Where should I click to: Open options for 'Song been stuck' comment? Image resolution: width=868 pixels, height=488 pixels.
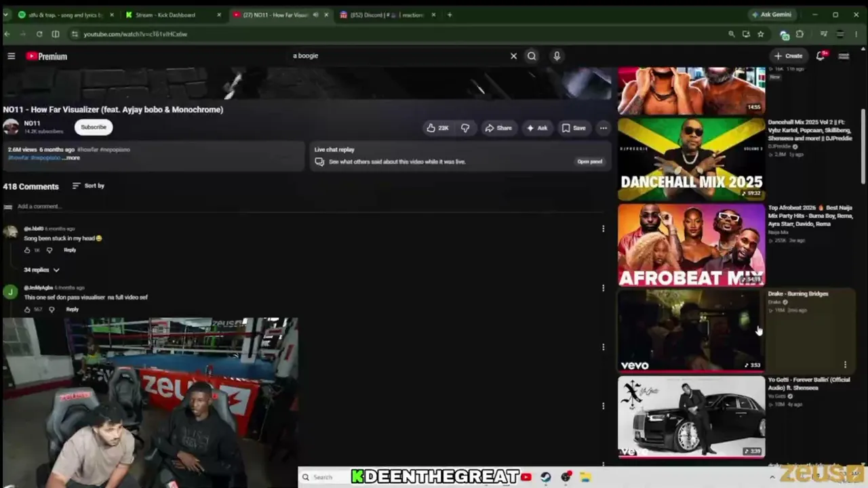(603, 229)
